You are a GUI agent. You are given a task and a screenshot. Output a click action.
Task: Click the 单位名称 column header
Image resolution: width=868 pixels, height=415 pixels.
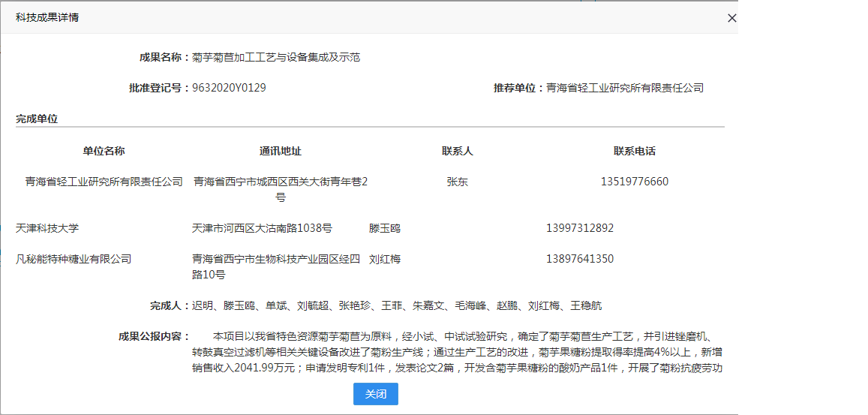tap(104, 151)
